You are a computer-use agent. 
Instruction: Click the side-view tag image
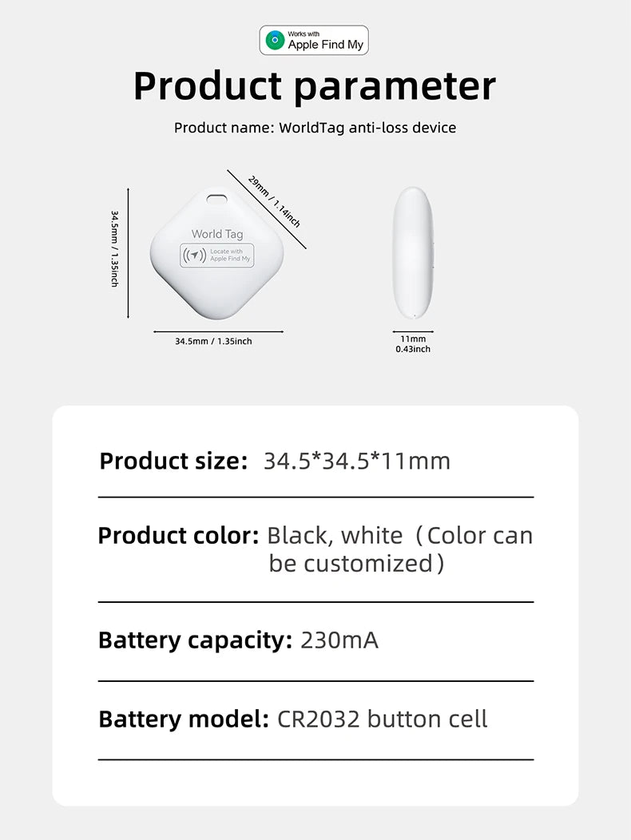point(412,254)
